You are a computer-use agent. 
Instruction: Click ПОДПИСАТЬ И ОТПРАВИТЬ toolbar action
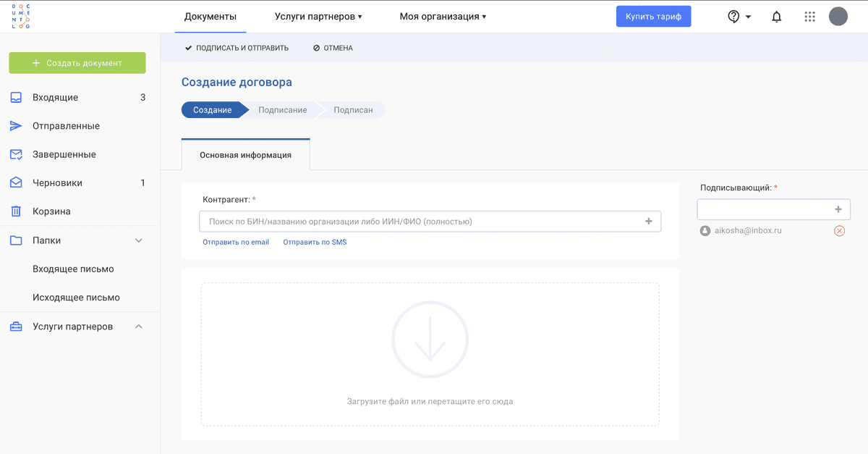pyautogui.click(x=237, y=48)
